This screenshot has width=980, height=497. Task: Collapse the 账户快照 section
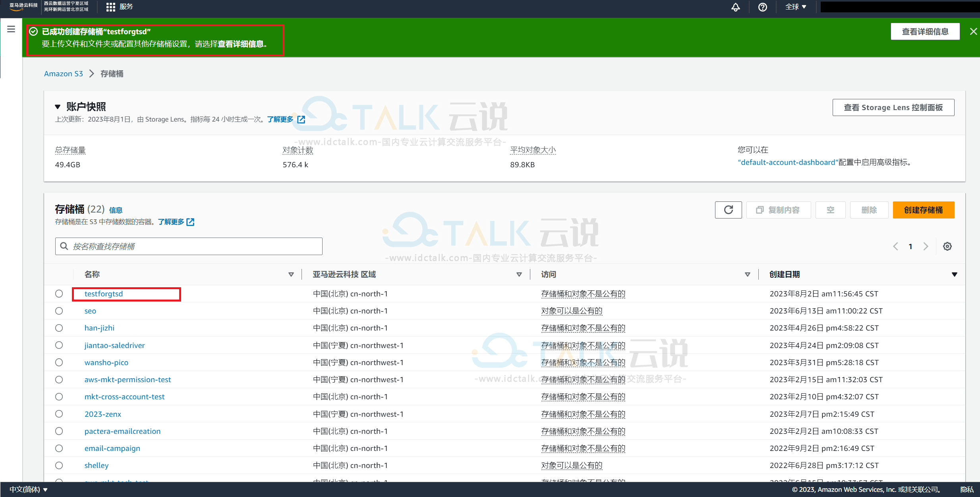click(x=58, y=107)
